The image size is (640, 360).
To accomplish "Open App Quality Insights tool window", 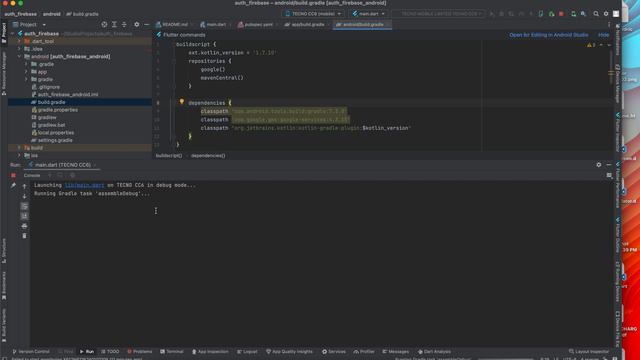I will click(289, 351).
